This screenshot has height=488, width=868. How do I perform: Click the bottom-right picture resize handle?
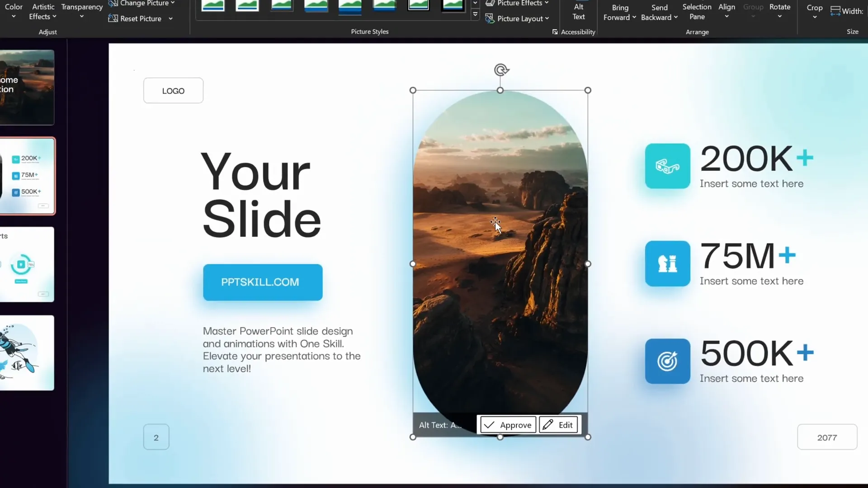click(x=588, y=437)
